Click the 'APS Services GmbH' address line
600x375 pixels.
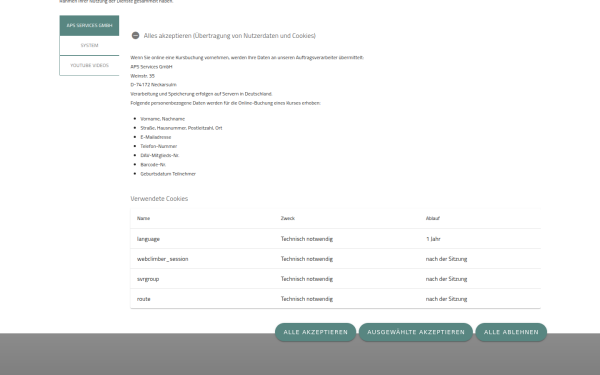[x=152, y=67]
